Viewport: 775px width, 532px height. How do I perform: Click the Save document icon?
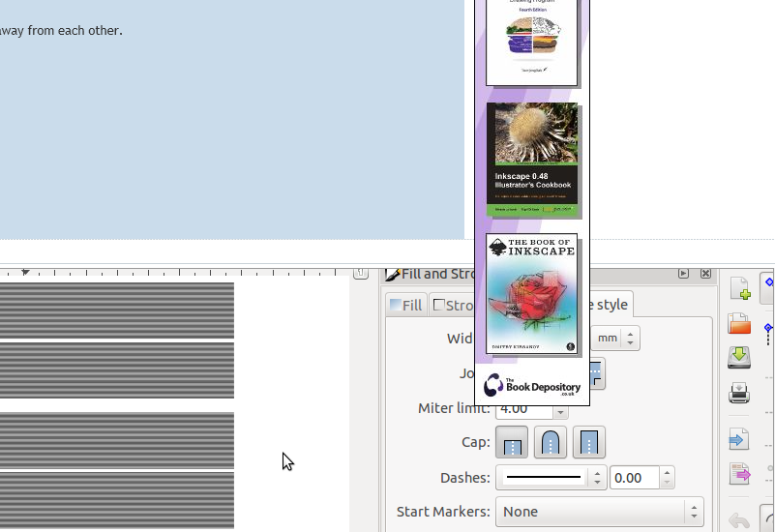click(740, 357)
